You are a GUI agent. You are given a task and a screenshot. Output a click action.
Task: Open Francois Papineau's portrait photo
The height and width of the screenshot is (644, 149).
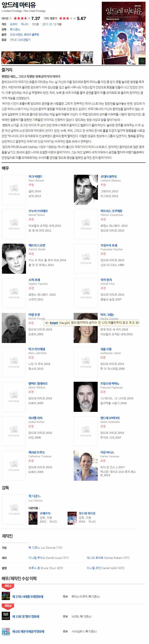point(86,396)
